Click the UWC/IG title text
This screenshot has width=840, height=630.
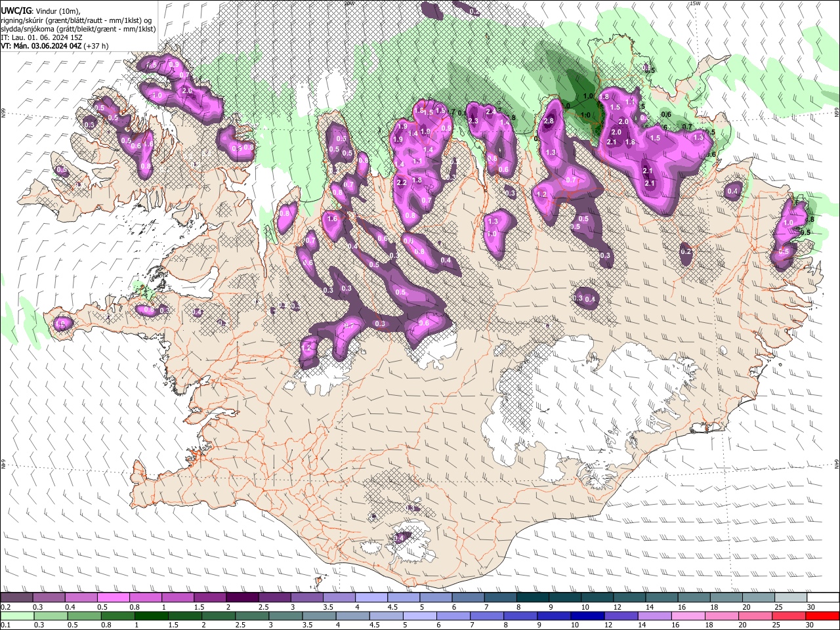(x=16, y=10)
